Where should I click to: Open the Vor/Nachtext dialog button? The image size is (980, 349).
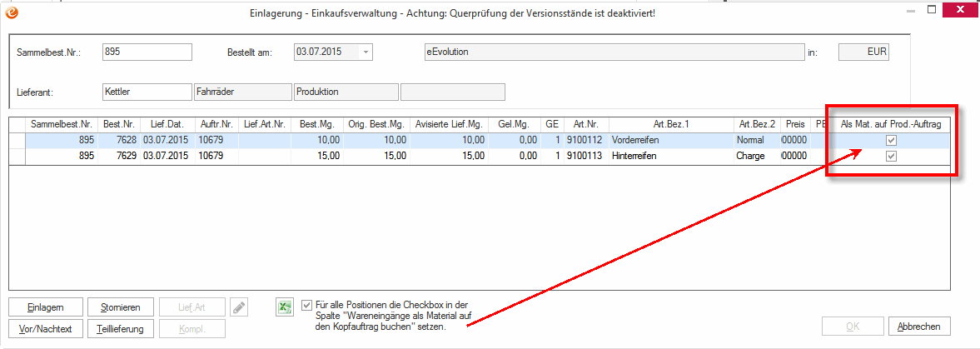(46, 328)
